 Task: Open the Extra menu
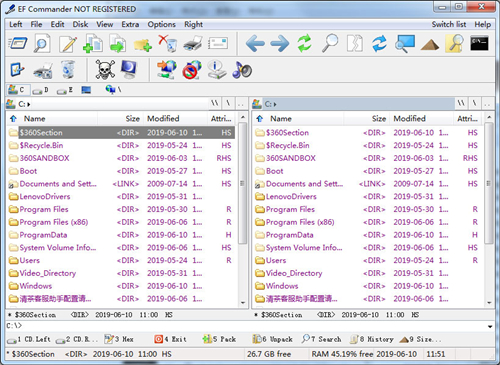tap(130, 24)
